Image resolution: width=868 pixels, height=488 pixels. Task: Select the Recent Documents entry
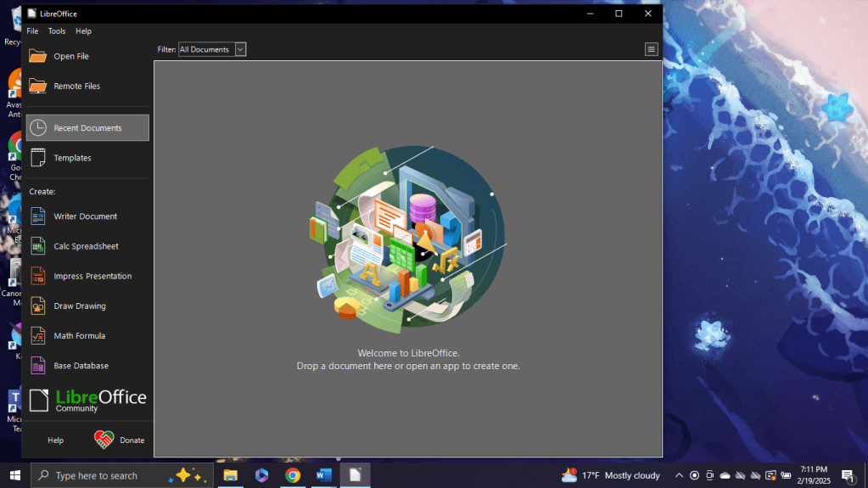click(87, 128)
